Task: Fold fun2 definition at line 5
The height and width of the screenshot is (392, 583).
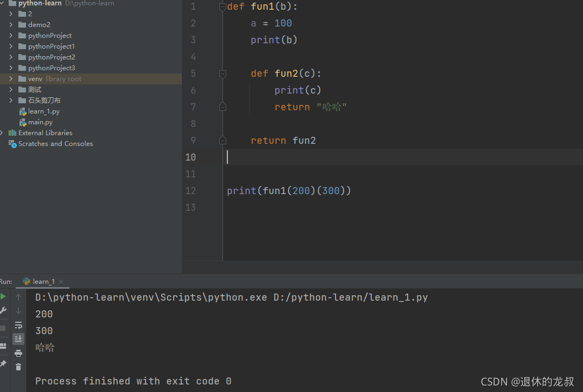Action: (x=222, y=74)
